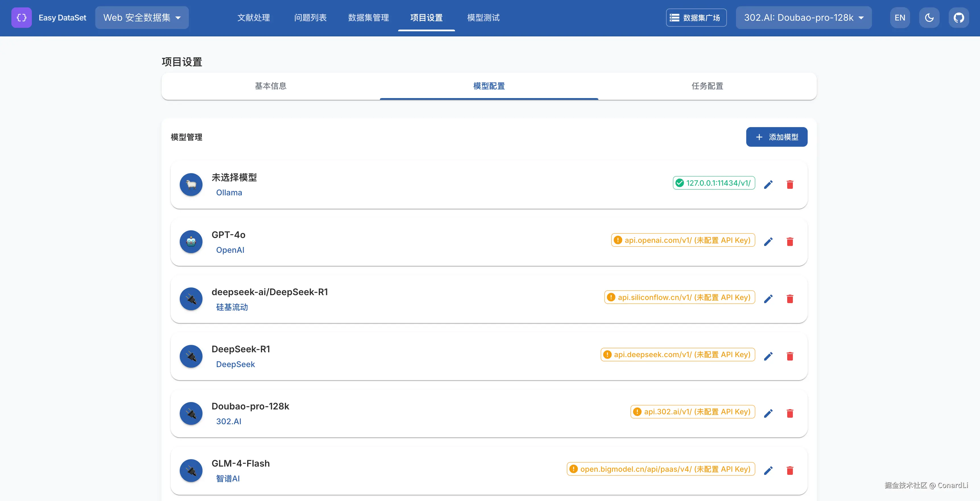The height and width of the screenshot is (501, 980).
Task: Click the Easy DataSet logo icon
Action: pos(21,18)
